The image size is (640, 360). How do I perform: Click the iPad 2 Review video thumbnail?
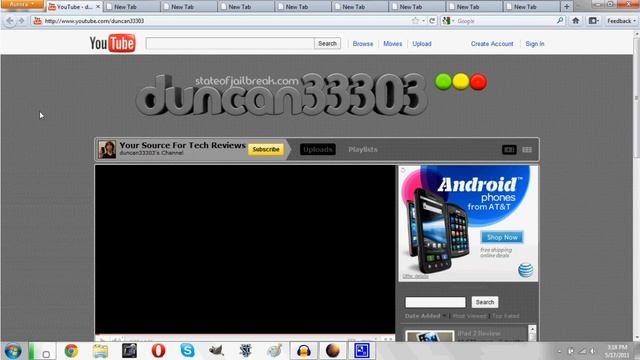click(429, 336)
